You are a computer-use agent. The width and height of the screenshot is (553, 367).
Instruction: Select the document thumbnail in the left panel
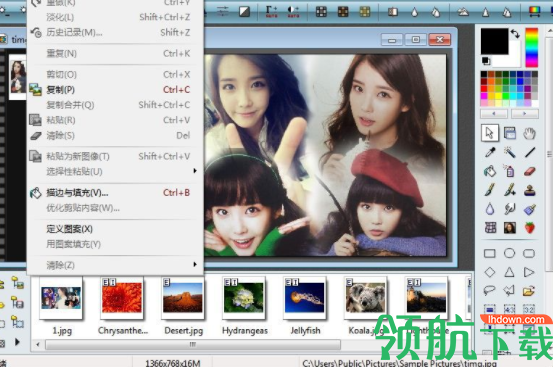pos(18,77)
